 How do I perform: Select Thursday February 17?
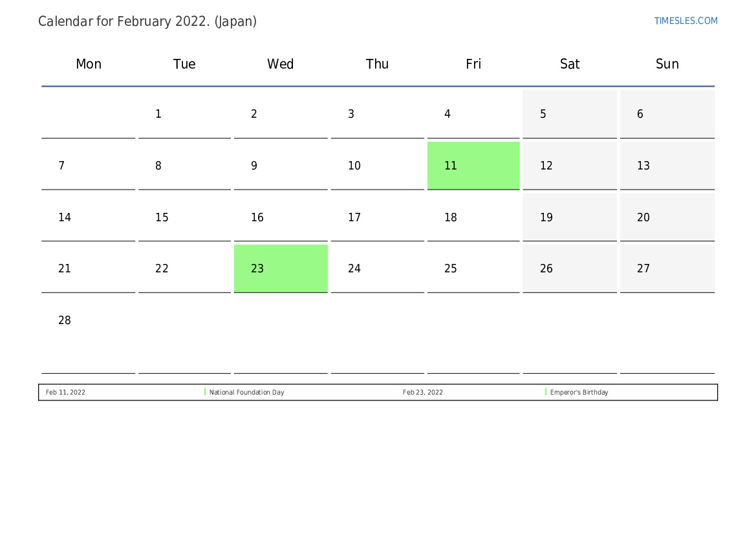(377, 217)
